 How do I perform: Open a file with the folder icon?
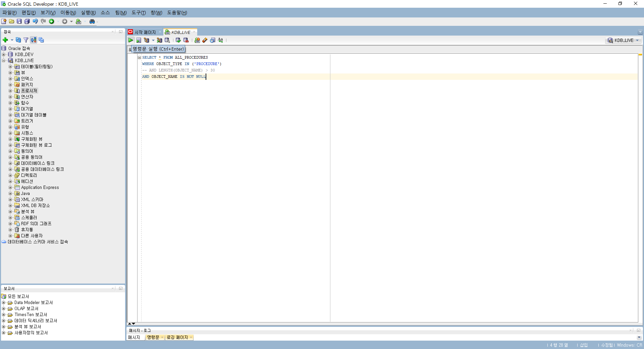[12, 21]
